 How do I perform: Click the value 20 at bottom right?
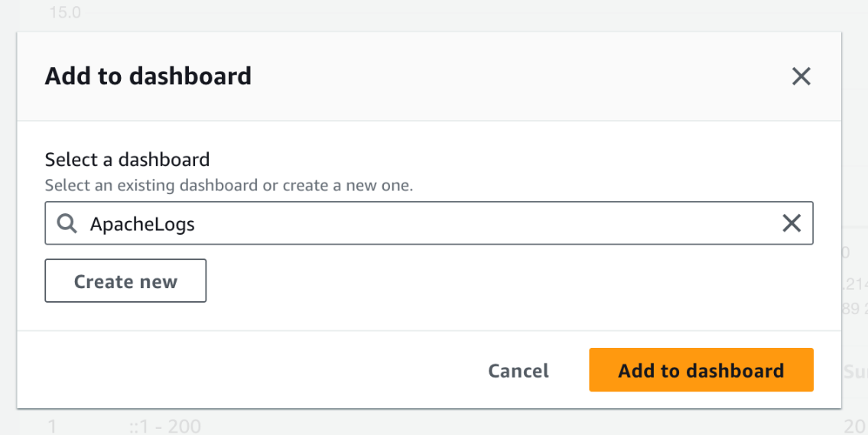pos(855,426)
